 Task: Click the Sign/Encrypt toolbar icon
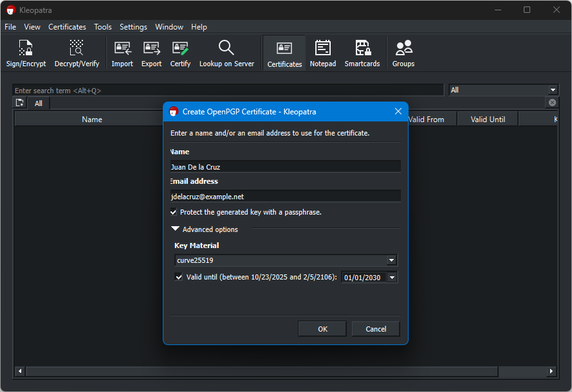pos(26,53)
